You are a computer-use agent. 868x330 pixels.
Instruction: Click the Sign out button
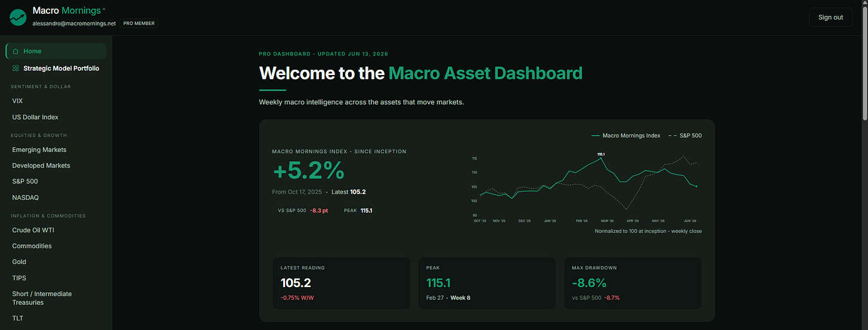click(x=830, y=17)
